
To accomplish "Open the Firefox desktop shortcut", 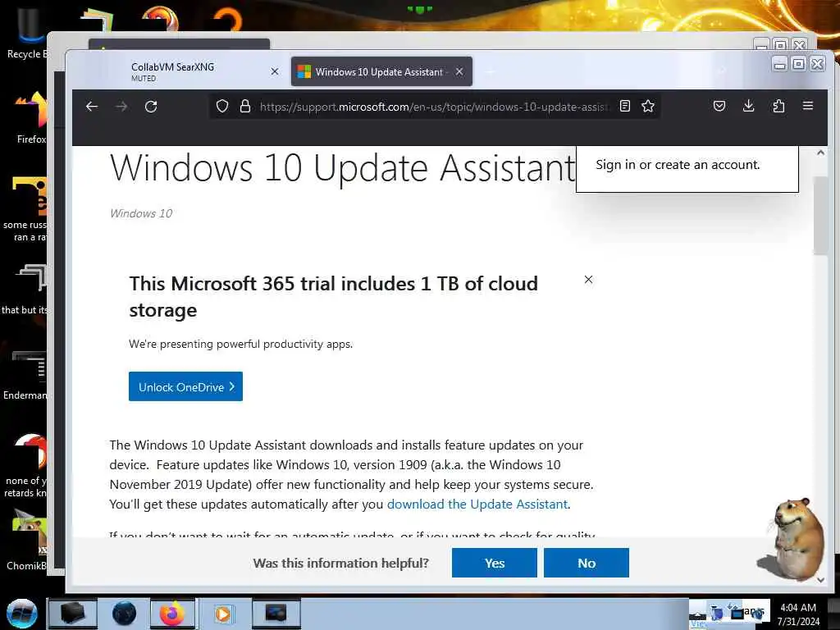I will tap(30, 118).
